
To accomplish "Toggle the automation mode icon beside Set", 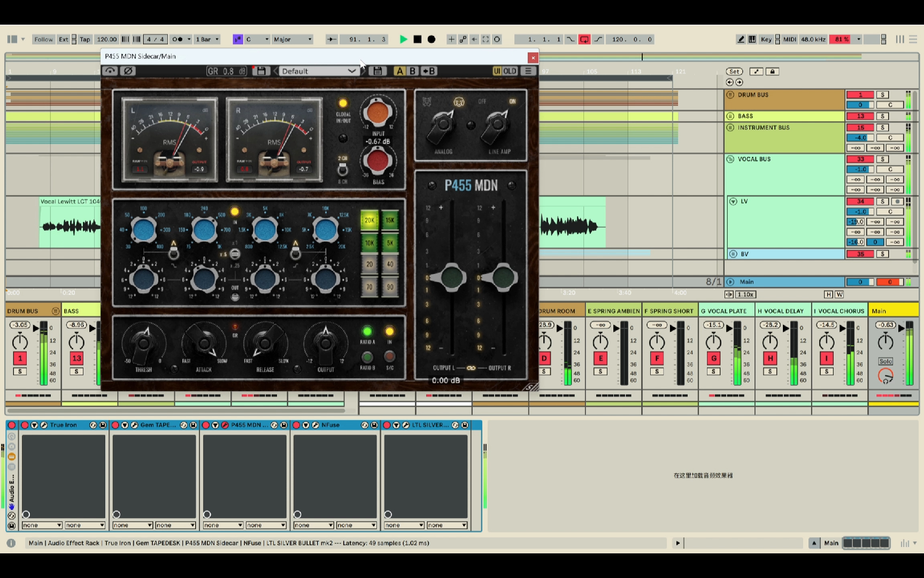I will click(x=756, y=71).
